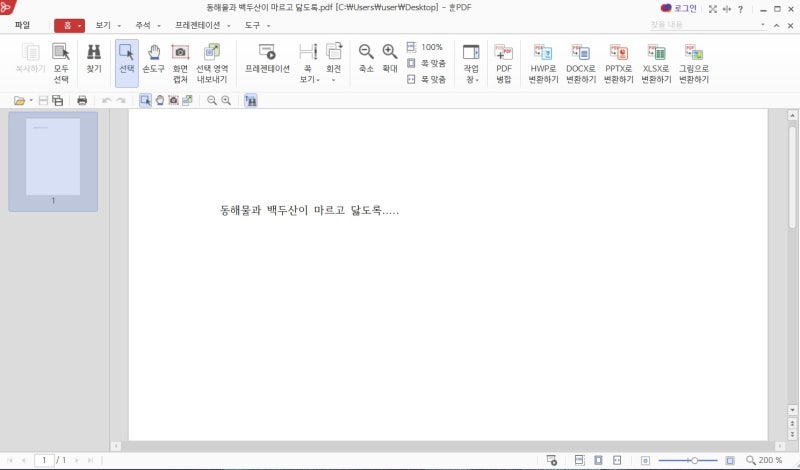Click the save-all icon in quick toolbar
The image size is (800, 470).
pyautogui.click(x=58, y=101)
